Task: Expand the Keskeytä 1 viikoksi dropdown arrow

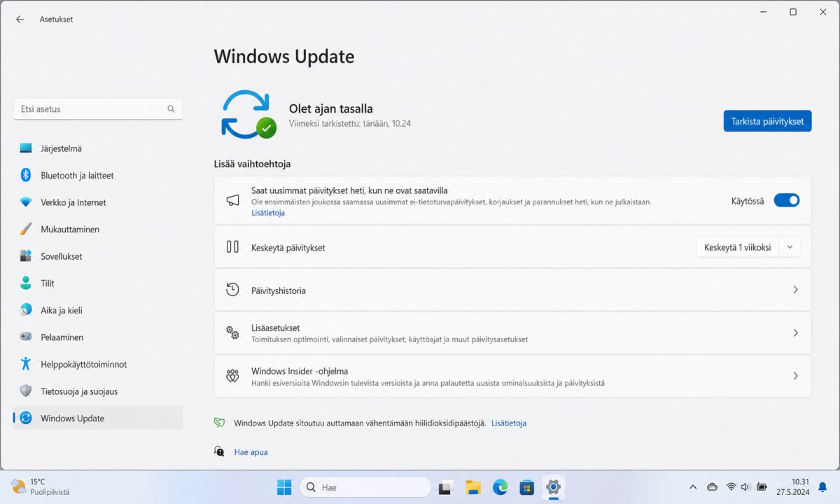Action: coord(790,247)
